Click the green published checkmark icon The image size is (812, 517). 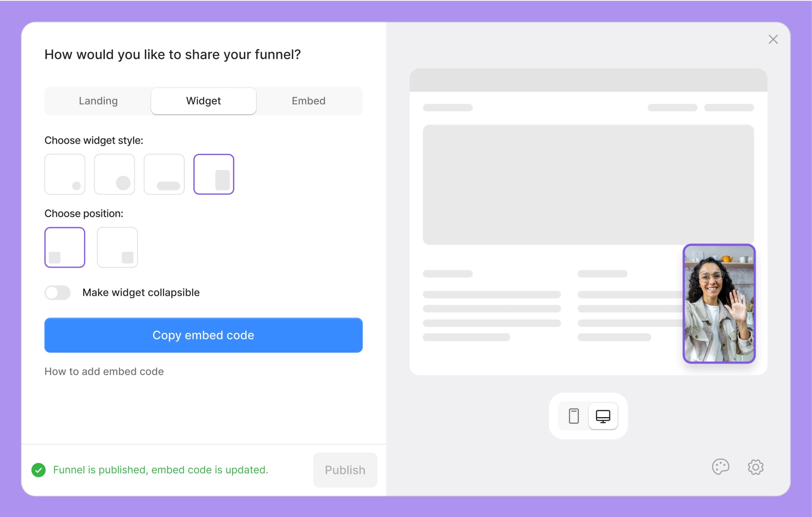(38, 470)
